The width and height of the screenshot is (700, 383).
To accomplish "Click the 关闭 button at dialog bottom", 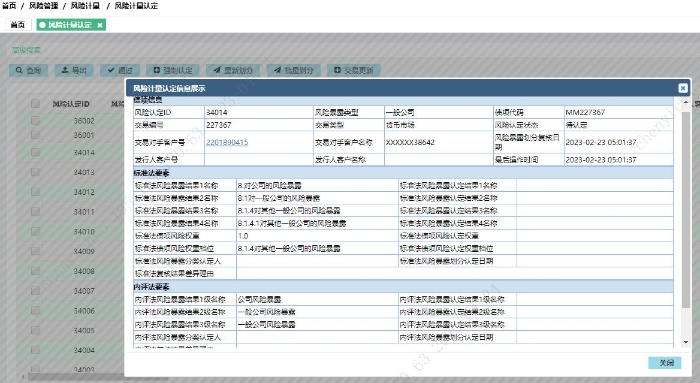I will [x=665, y=362].
